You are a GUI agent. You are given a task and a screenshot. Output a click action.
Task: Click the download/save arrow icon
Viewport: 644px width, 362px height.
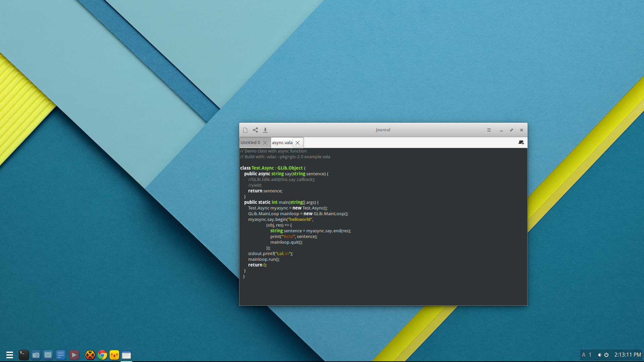coord(265,130)
